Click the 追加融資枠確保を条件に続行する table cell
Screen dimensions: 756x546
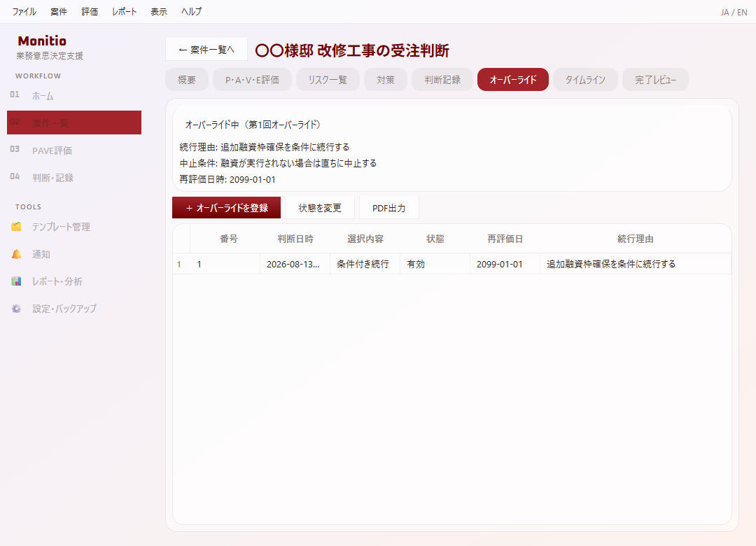click(636, 265)
